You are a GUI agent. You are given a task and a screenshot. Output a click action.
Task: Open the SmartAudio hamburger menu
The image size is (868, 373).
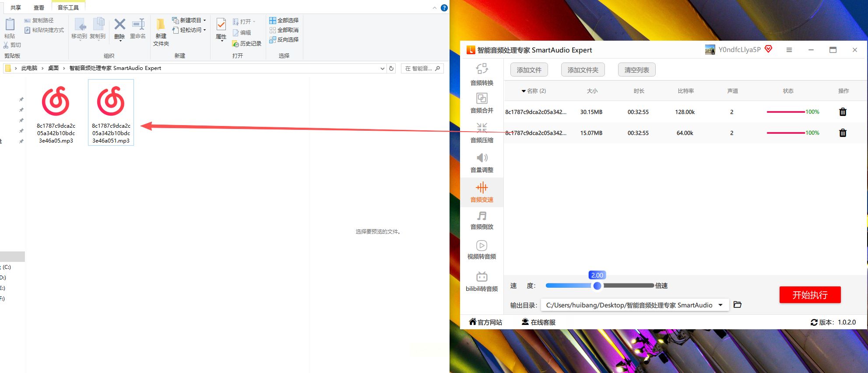click(x=789, y=50)
